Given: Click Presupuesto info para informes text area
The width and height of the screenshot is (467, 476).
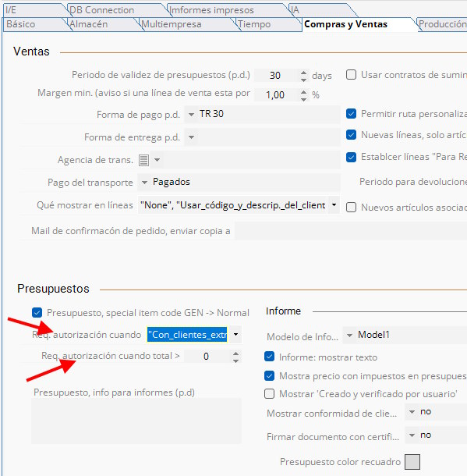Looking at the screenshot, I should pos(136,421).
